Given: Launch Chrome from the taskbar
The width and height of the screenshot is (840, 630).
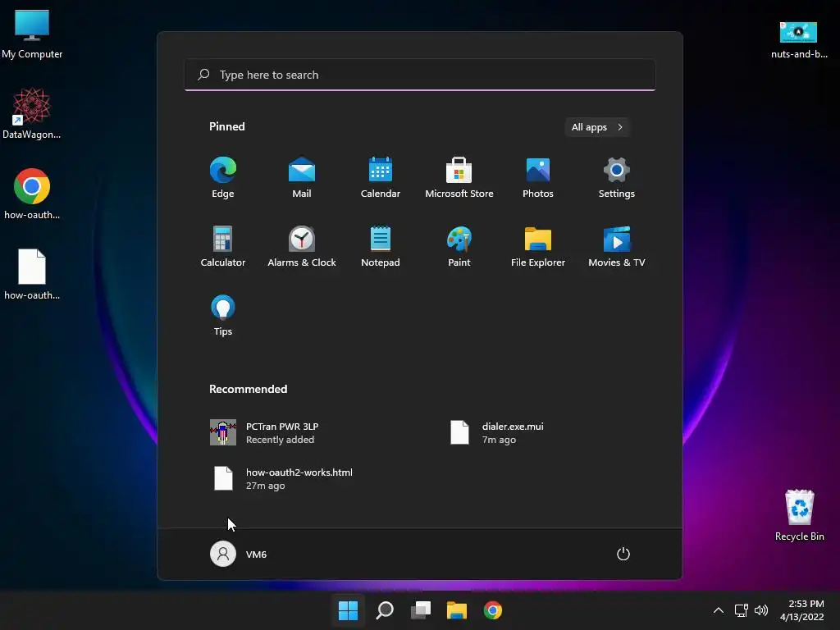Looking at the screenshot, I should pyautogui.click(x=493, y=610).
